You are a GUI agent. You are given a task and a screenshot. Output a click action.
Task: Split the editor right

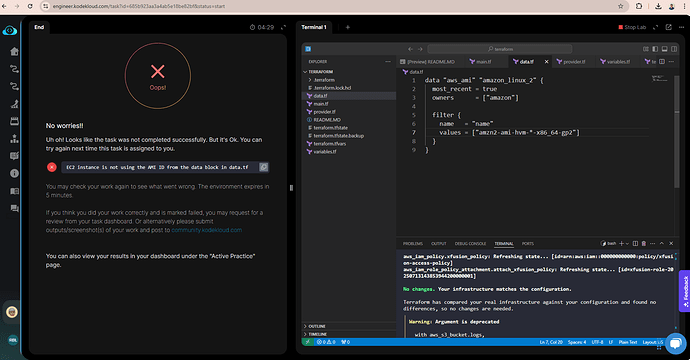click(662, 62)
